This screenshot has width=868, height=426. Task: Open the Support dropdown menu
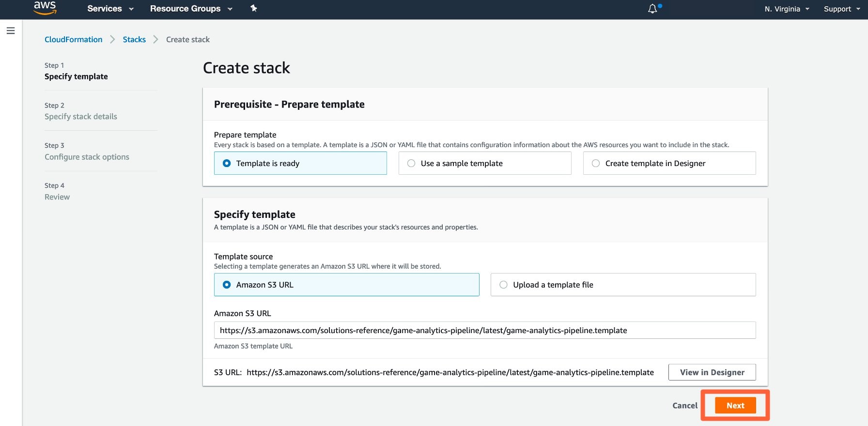(842, 9)
